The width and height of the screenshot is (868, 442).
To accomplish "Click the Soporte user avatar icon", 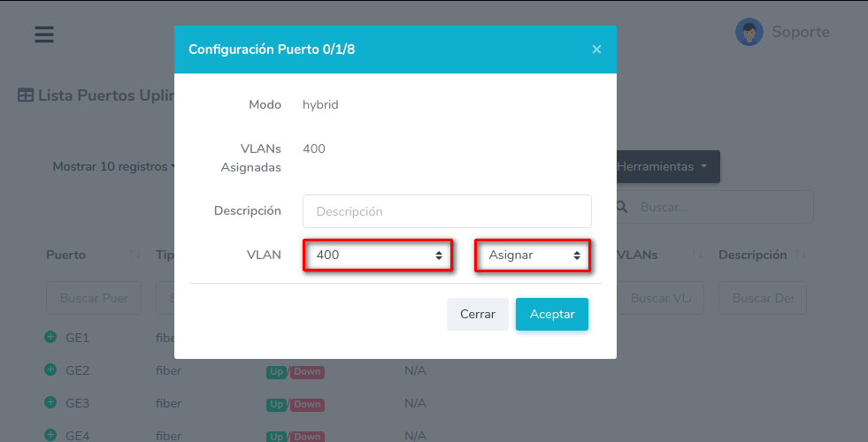I will tap(749, 33).
